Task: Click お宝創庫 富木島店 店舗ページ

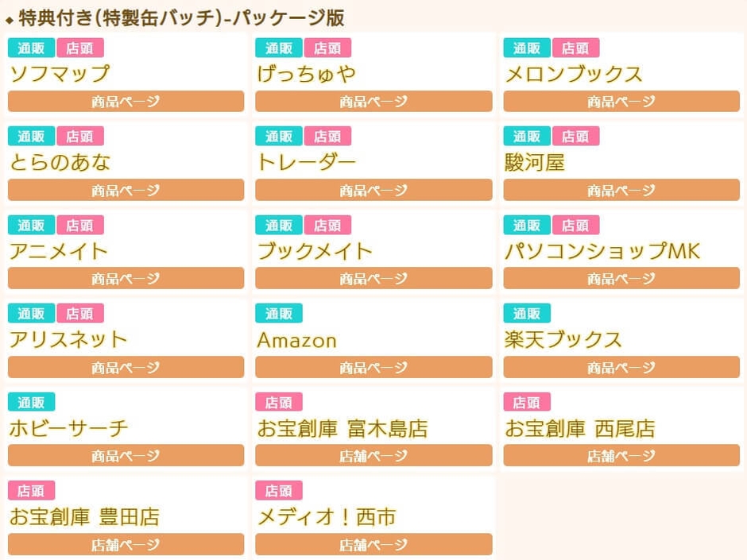Action: pos(373,455)
